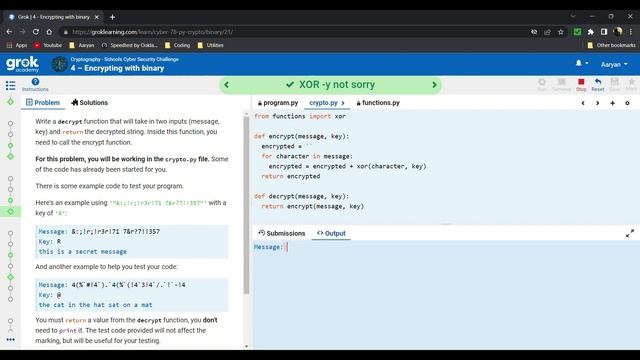Click the Grok Academy logo

[x=22, y=64]
